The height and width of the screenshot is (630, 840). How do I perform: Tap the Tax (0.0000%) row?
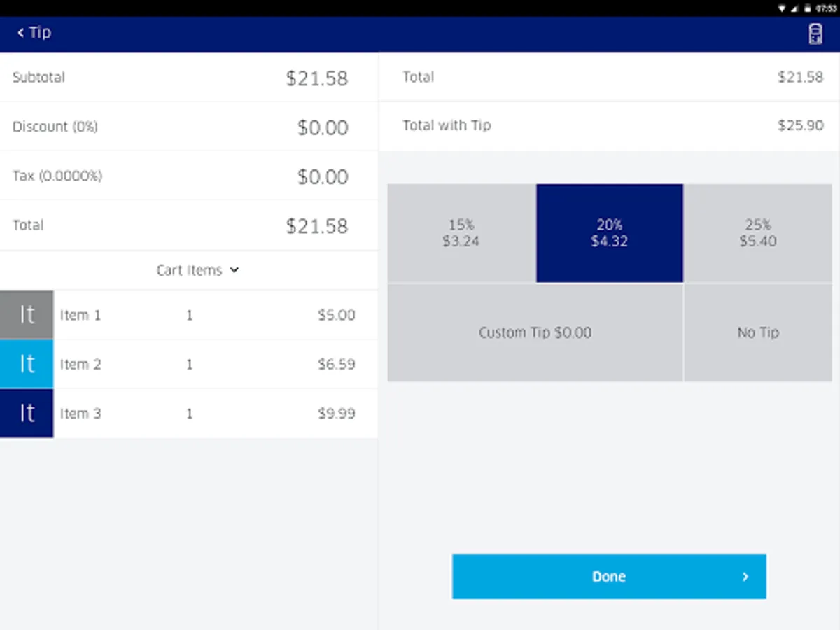[189, 176]
